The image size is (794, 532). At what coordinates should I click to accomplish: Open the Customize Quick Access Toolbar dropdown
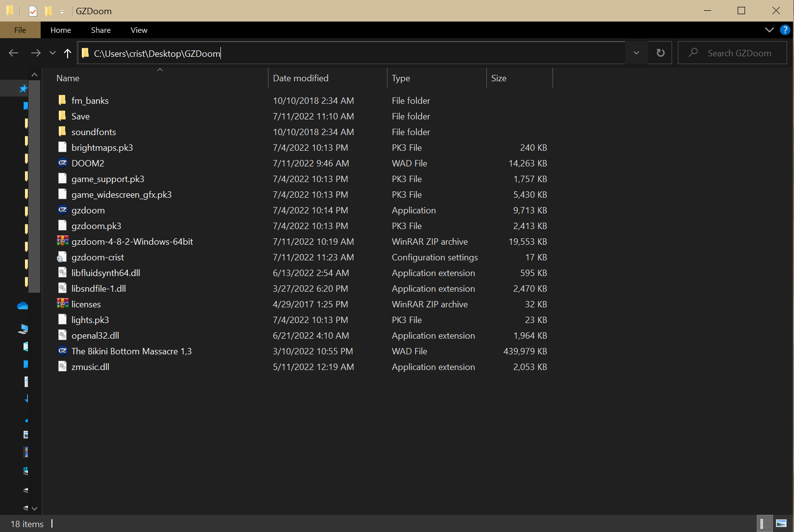62,12
